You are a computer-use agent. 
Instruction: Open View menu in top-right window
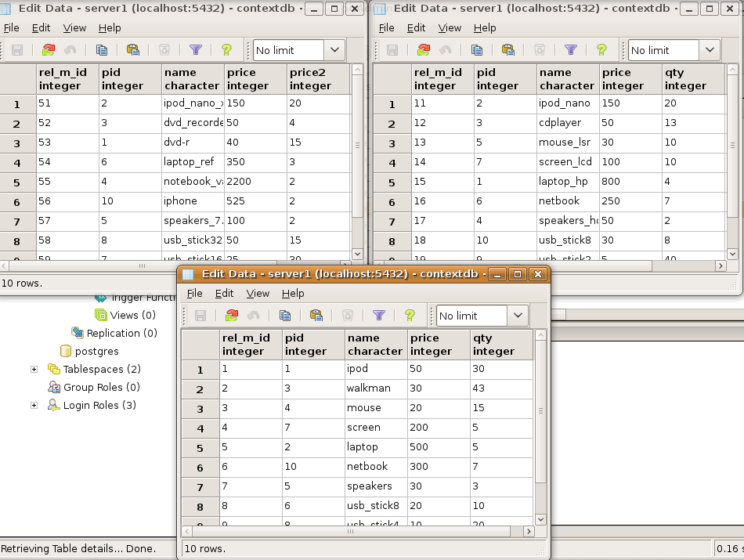click(x=450, y=28)
